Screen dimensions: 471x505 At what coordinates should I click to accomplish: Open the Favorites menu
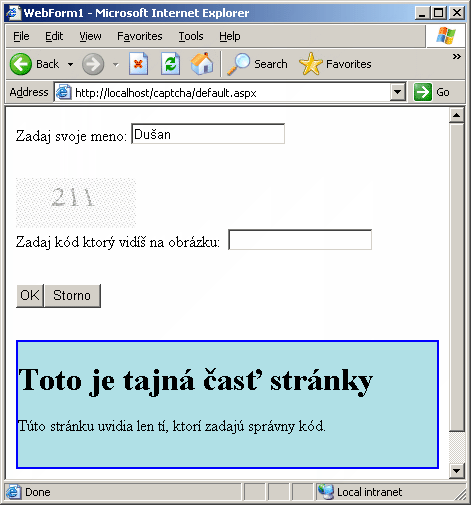tap(140, 36)
